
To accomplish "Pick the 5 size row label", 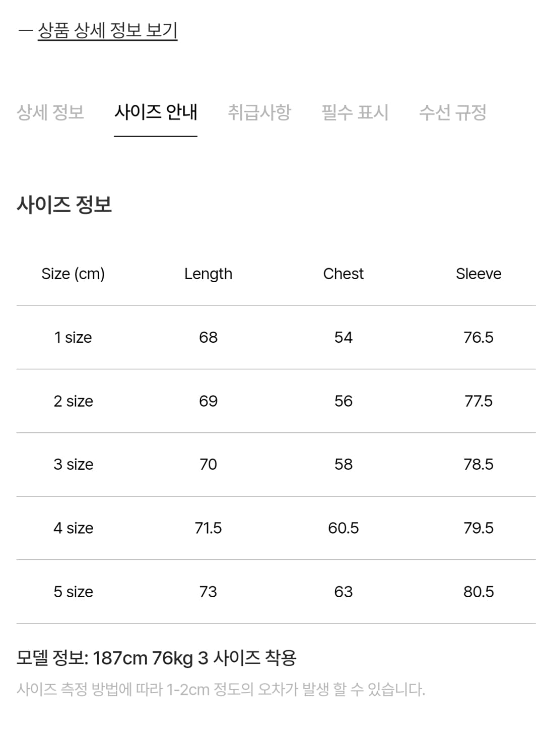I will coord(73,592).
